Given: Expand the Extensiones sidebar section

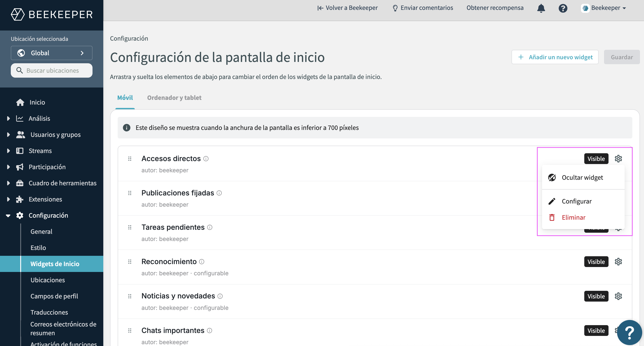Looking at the screenshot, I should (8, 199).
